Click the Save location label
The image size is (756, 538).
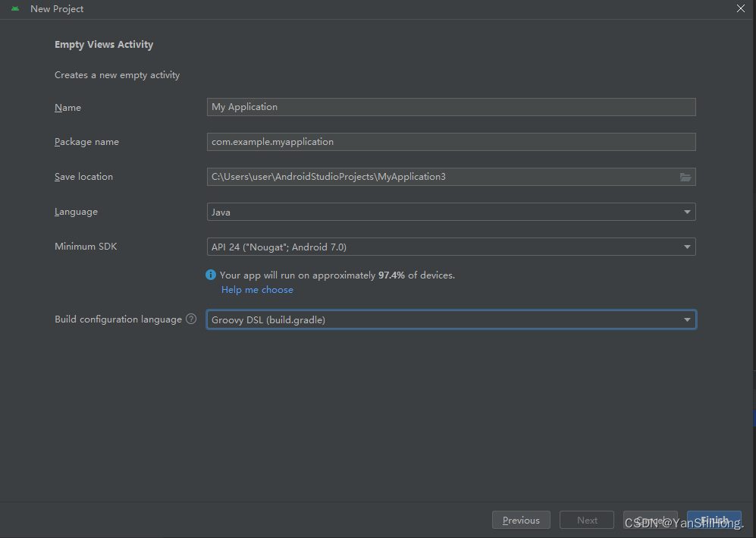(x=83, y=177)
